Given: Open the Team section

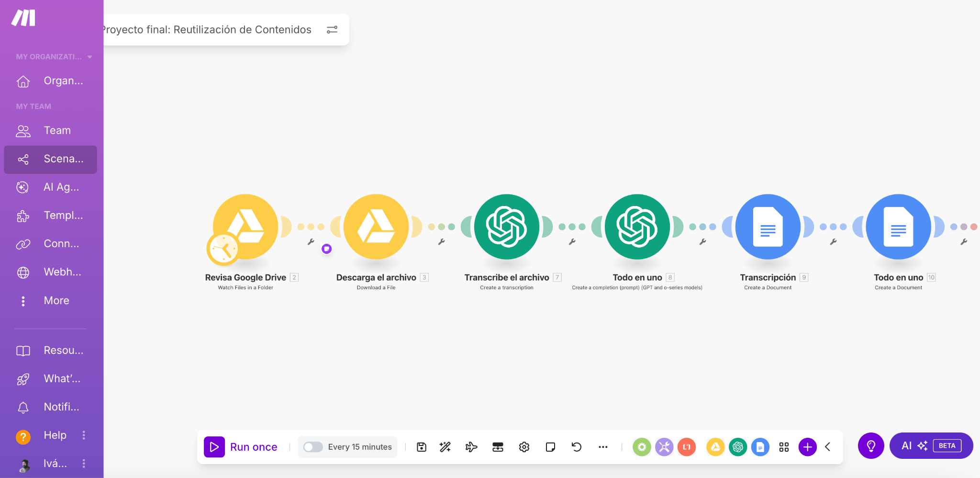Looking at the screenshot, I should [50, 130].
